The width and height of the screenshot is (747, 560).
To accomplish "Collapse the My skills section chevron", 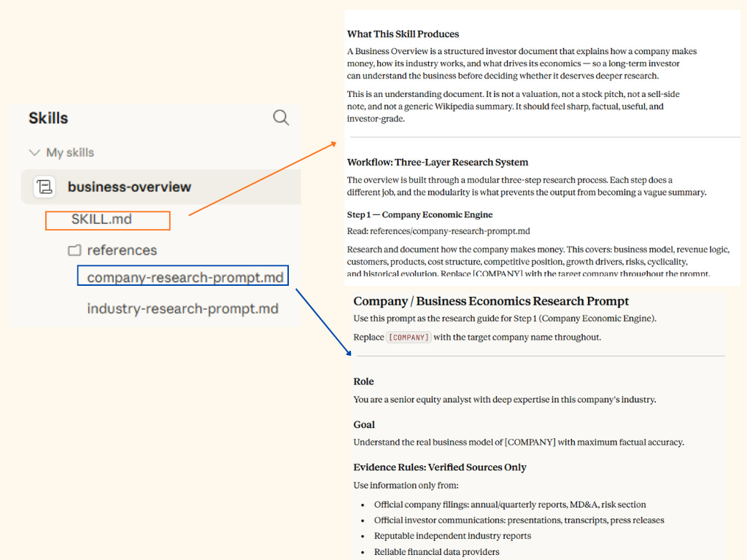I will [x=34, y=153].
